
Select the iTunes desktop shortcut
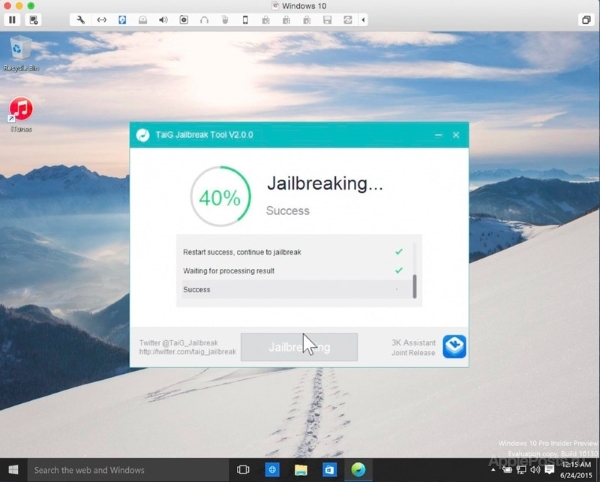point(21,114)
